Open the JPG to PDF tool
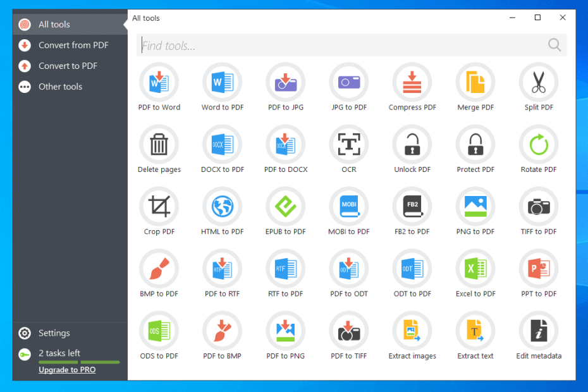588x392 pixels. click(349, 82)
